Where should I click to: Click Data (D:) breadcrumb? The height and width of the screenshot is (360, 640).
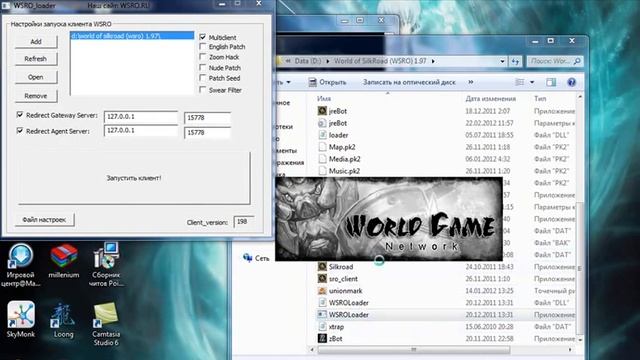tap(308, 61)
